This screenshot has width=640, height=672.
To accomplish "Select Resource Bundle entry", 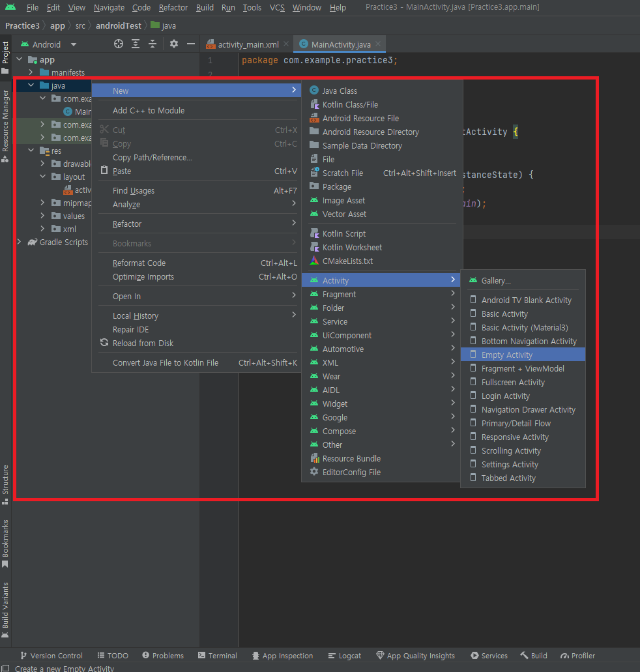I will (x=381, y=459).
